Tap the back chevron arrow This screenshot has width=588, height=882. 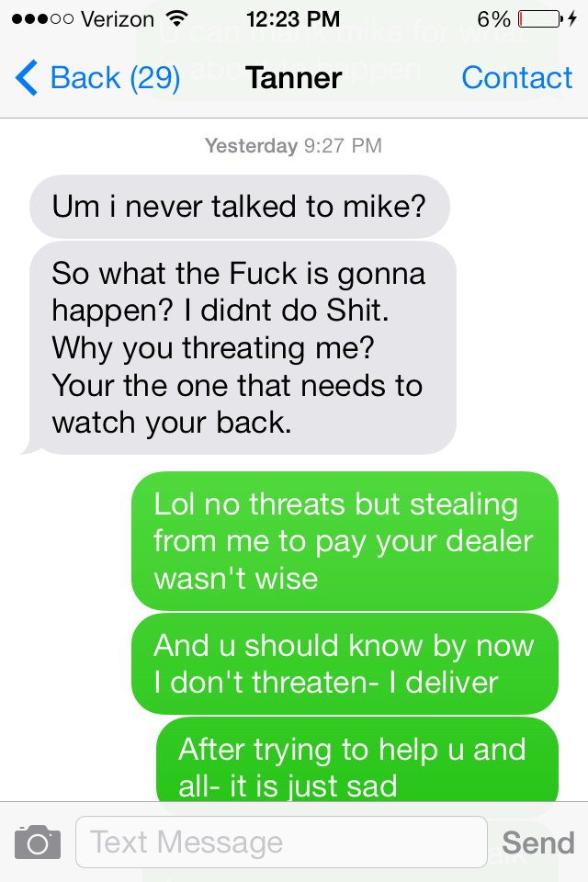pyautogui.click(x=27, y=77)
